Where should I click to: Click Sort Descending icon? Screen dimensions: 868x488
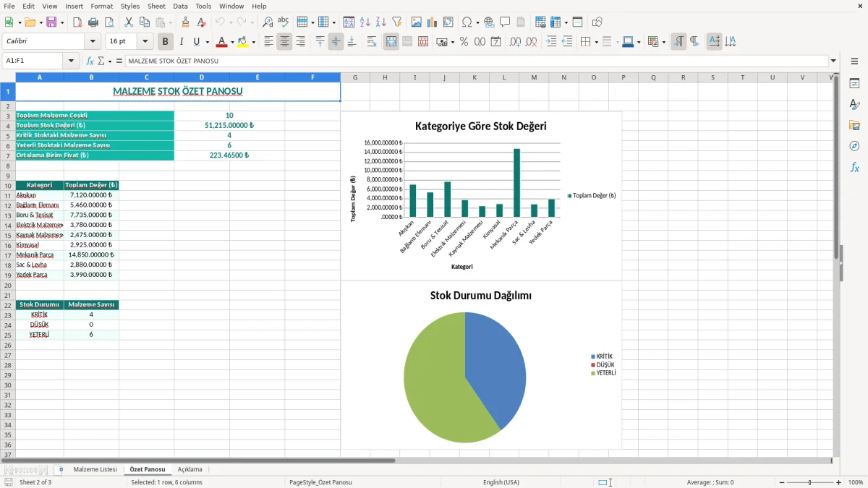(381, 22)
